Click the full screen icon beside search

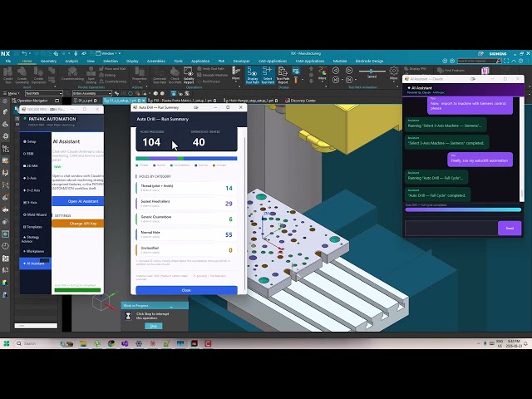coord(506,61)
